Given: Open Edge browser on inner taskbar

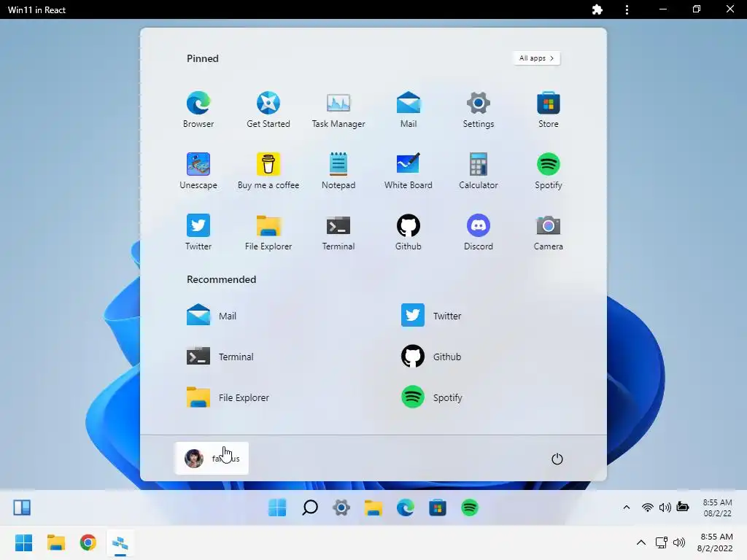Looking at the screenshot, I should tap(406, 507).
